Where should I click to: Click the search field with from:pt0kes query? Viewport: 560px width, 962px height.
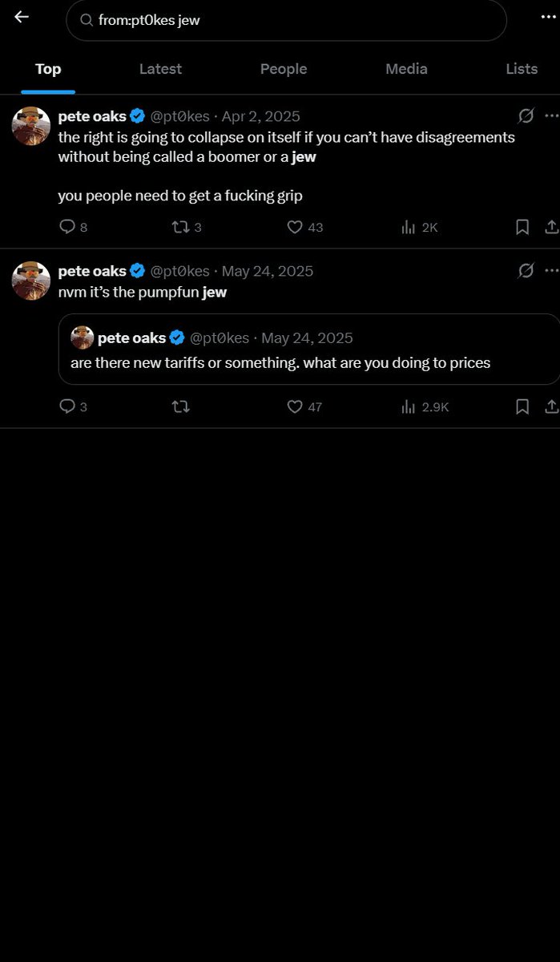[286, 20]
